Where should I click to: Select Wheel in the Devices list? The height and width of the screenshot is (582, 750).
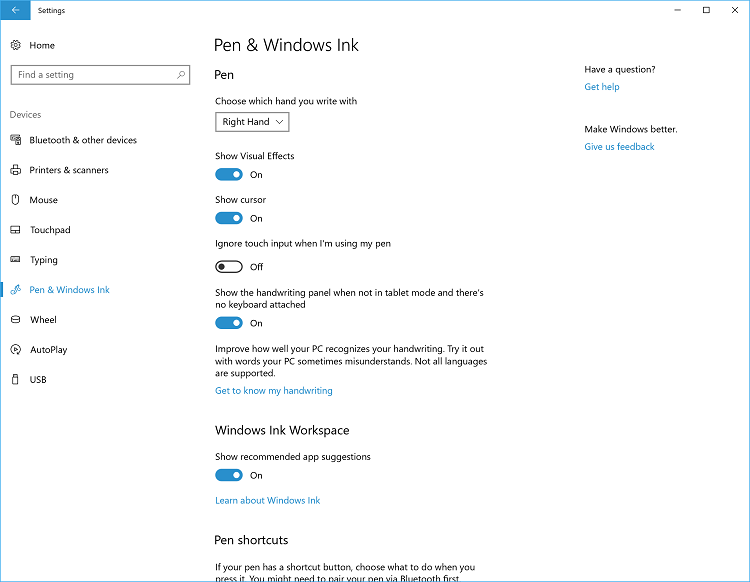click(x=43, y=320)
